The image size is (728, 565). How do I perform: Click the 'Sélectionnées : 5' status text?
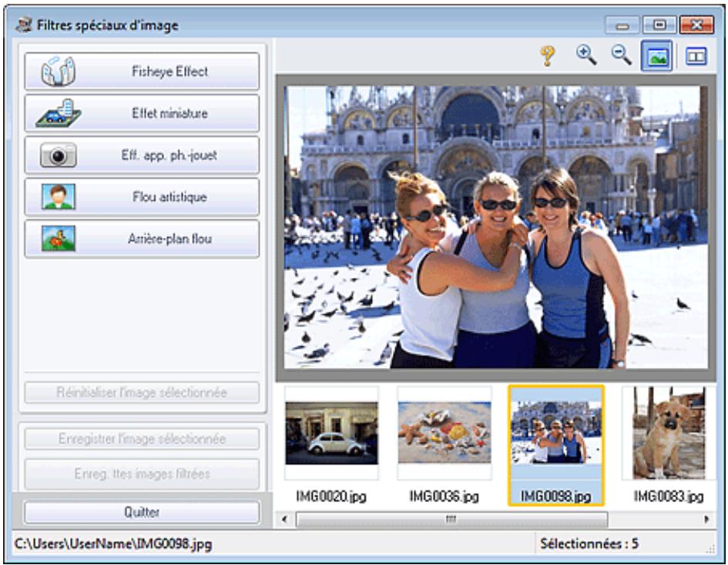click(x=589, y=543)
